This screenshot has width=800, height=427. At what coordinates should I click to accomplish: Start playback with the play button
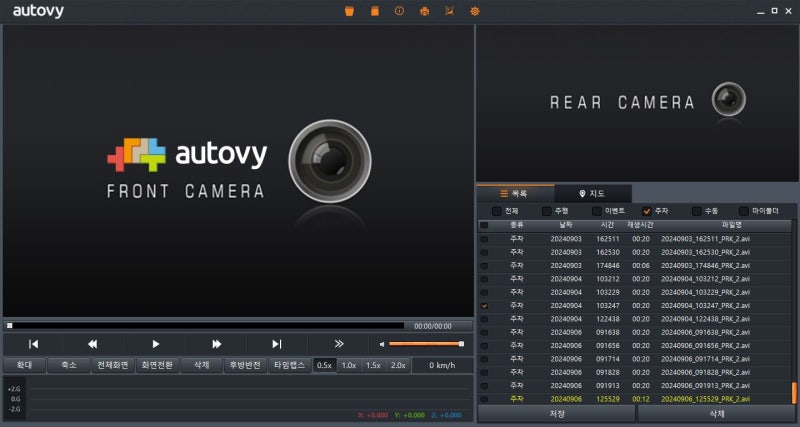pyautogui.click(x=156, y=344)
